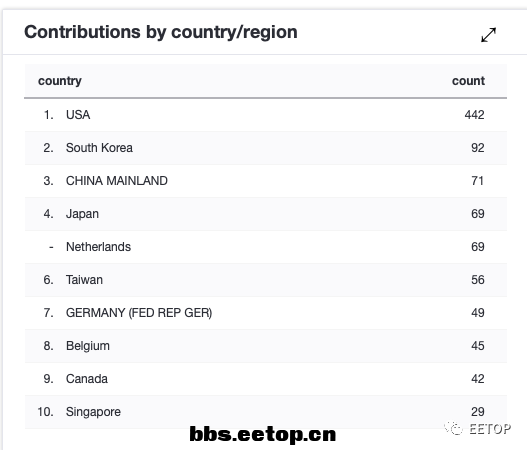Select the USA row
The image size is (527, 450).
pyautogui.click(x=266, y=115)
